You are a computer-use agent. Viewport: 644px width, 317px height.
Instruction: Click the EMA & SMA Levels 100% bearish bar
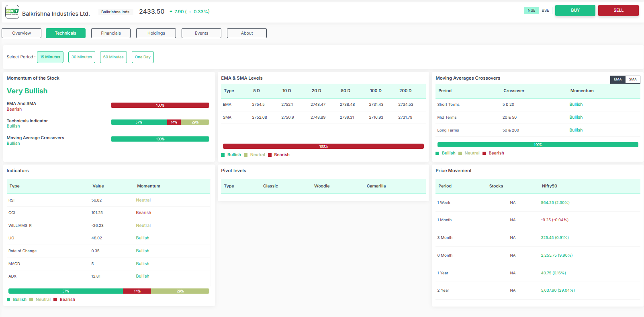[323, 146]
